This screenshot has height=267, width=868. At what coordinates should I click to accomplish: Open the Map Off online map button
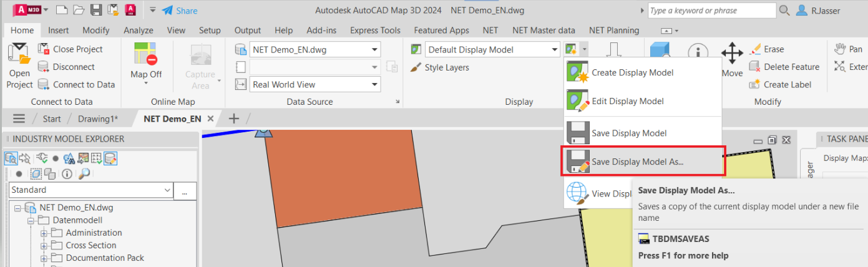[146, 61]
